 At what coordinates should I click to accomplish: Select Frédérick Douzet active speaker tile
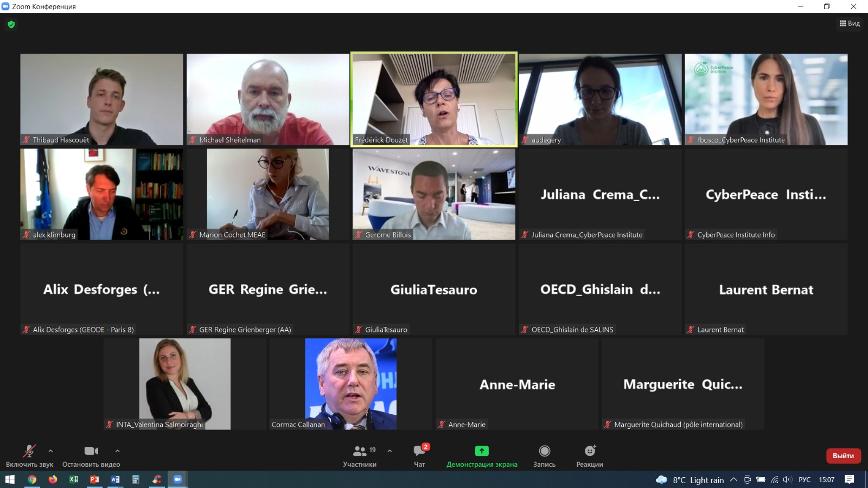(434, 99)
